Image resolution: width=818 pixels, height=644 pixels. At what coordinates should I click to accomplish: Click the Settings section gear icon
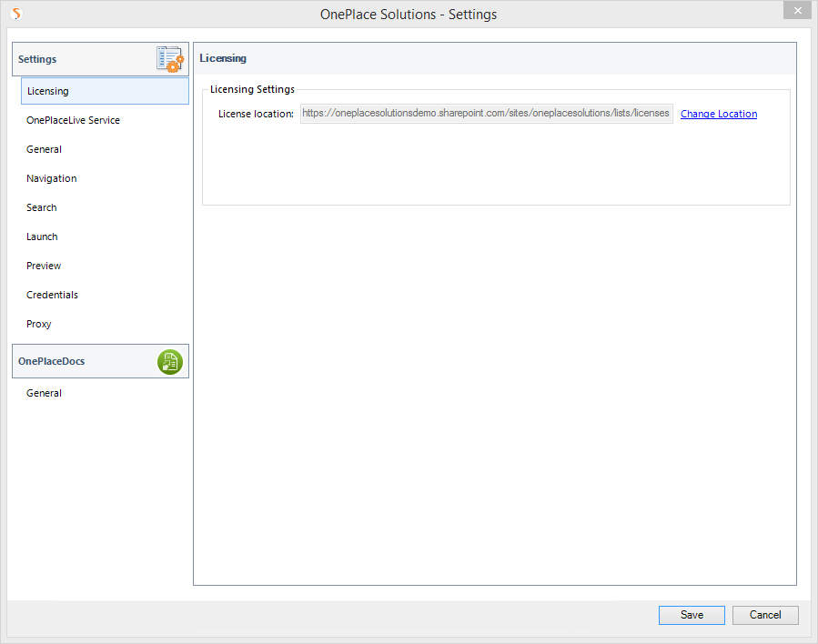[x=170, y=59]
